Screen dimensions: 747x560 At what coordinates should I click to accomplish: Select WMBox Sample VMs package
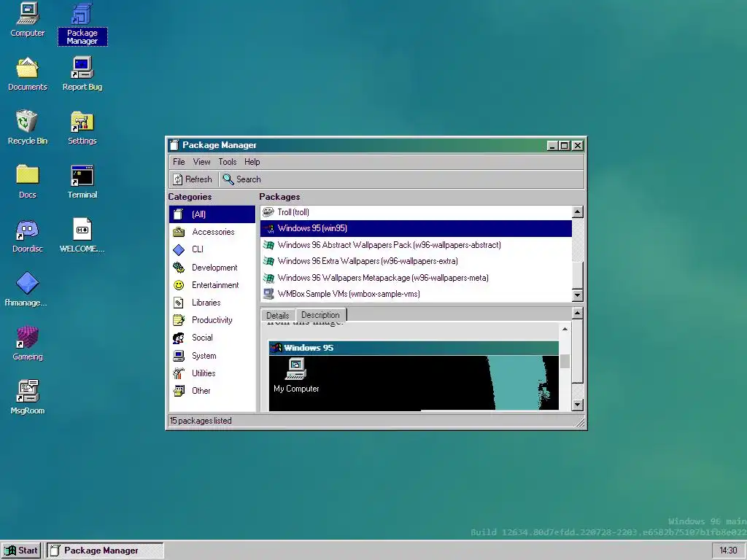(416, 294)
